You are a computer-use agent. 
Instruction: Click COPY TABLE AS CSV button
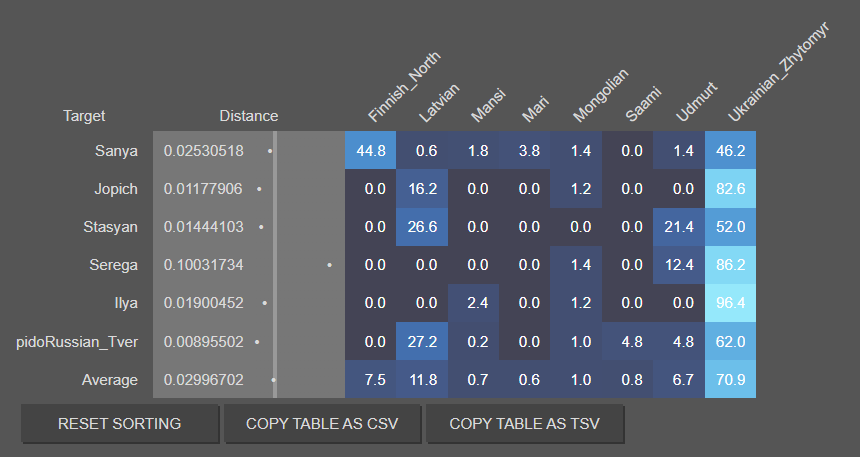point(322,424)
